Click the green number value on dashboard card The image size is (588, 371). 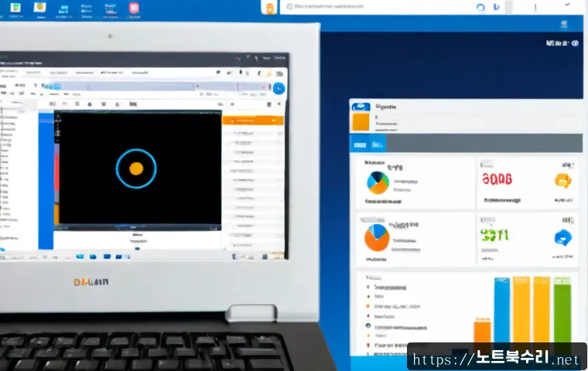494,235
